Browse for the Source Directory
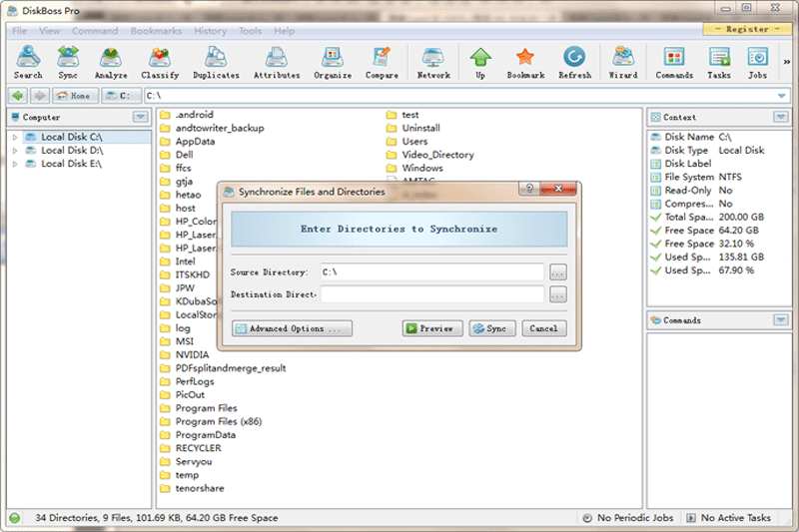This screenshot has height=532, width=799. coord(557,271)
